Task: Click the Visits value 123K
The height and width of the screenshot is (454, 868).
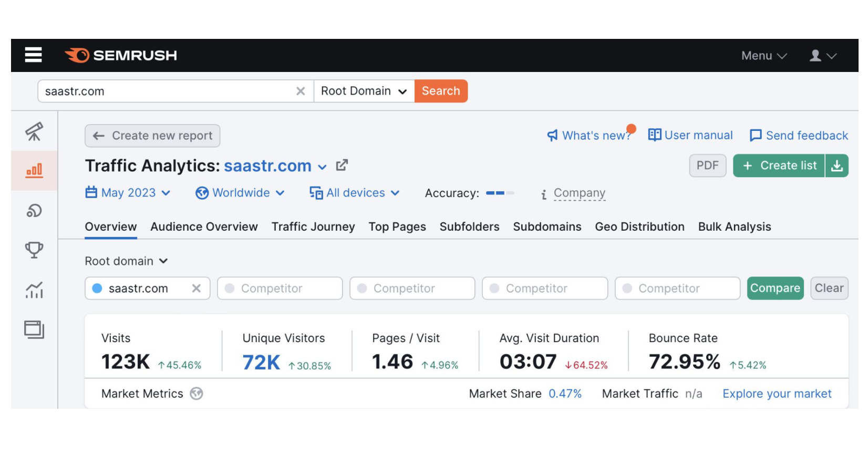Action: pyautogui.click(x=126, y=362)
